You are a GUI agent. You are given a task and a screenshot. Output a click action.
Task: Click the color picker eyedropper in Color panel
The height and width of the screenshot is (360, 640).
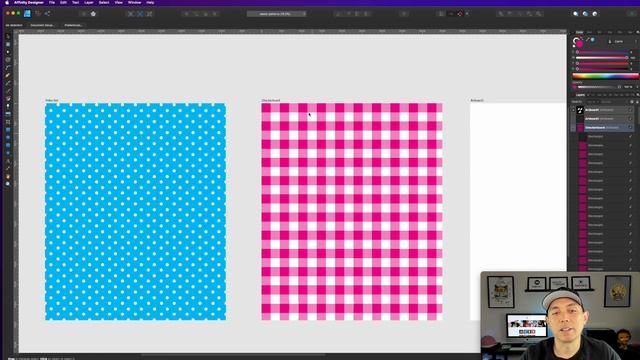point(588,40)
